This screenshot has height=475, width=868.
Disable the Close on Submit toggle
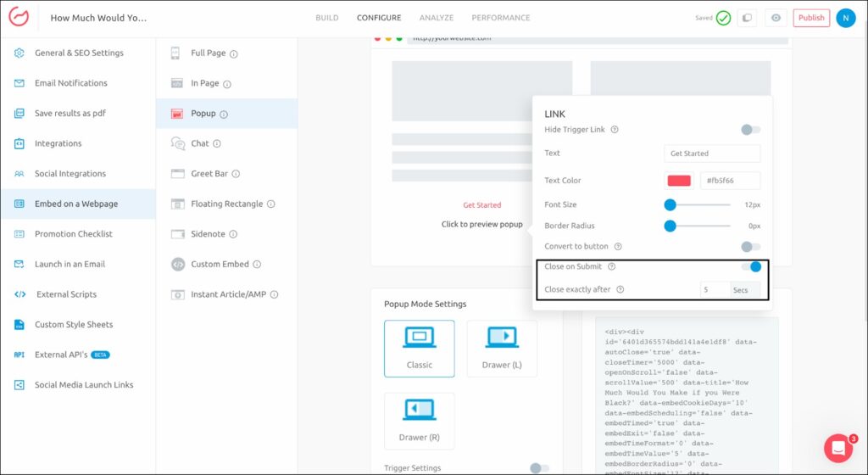coord(750,266)
